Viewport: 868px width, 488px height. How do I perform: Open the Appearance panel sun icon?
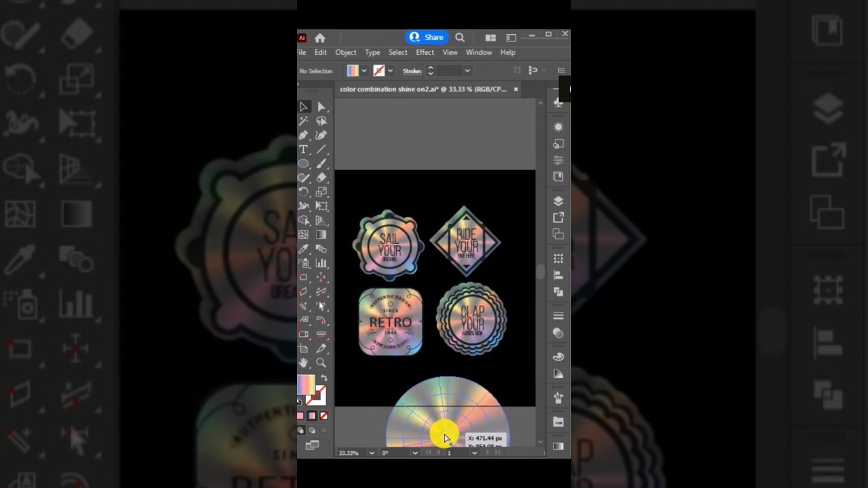pos(558,127)
